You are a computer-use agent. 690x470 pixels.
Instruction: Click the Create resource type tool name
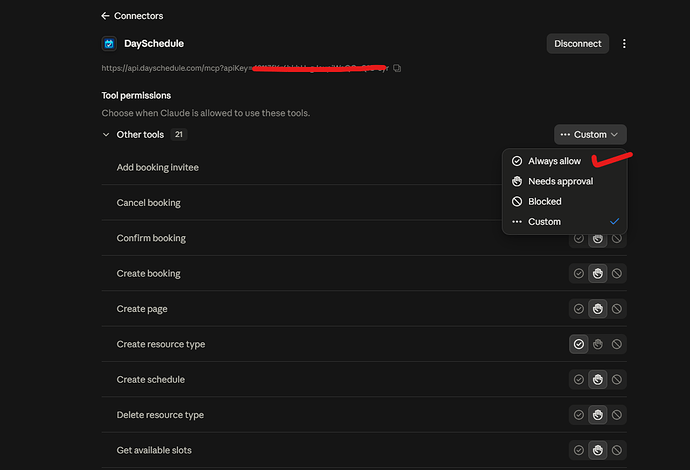[x=161, y=344]
